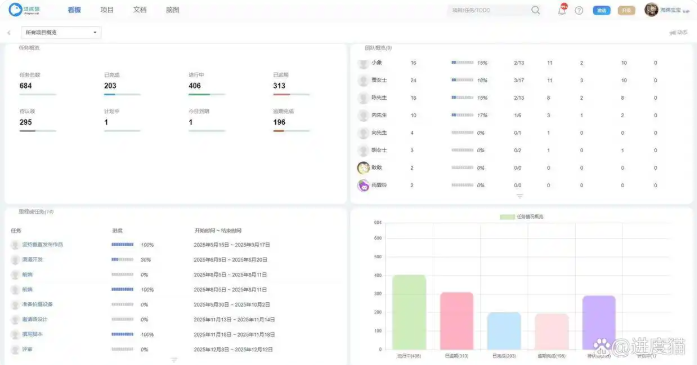Click the pale pink 196 chart bar

click(551, 332)
